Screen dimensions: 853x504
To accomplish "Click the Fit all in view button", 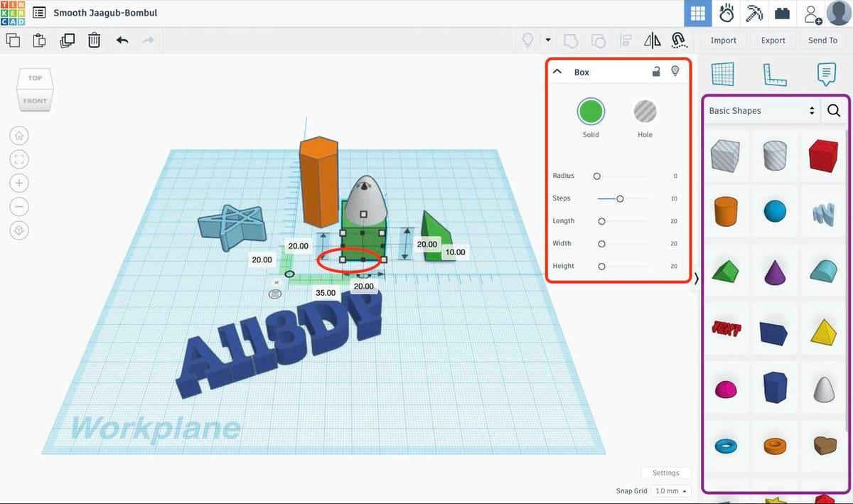I will click(x=19, y=159).
